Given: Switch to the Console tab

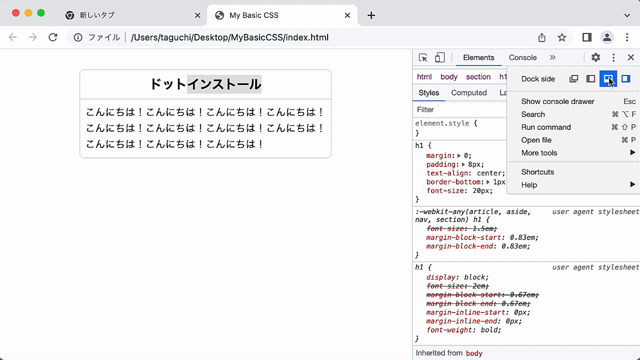Looking at the screenshot, I should point(522,58).
